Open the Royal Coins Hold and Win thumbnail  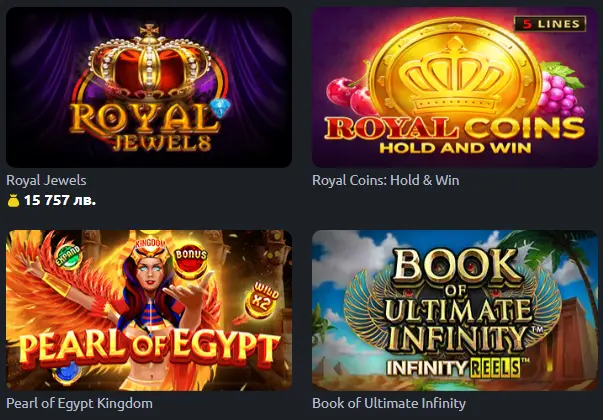(455, 87)
